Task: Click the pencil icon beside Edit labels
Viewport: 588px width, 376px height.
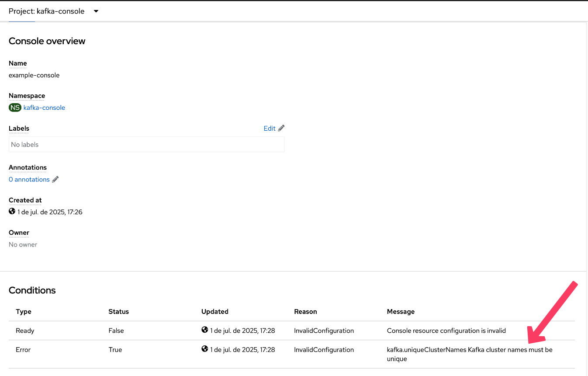Action: [x=281, y=128]
